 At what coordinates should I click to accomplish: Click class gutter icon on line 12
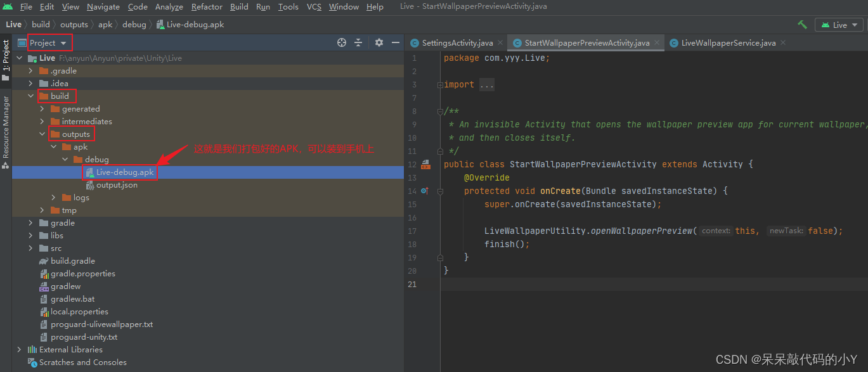425,165
